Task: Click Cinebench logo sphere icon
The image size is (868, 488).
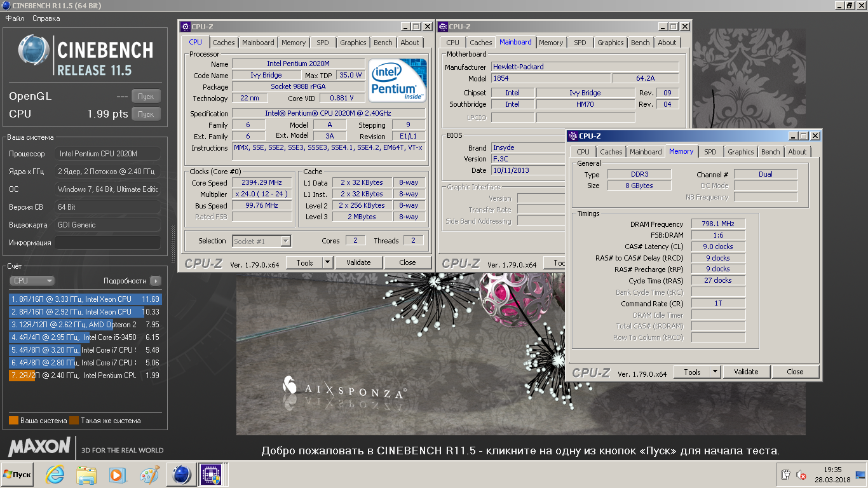Action: pyautogui.click(x=34, y=50)
